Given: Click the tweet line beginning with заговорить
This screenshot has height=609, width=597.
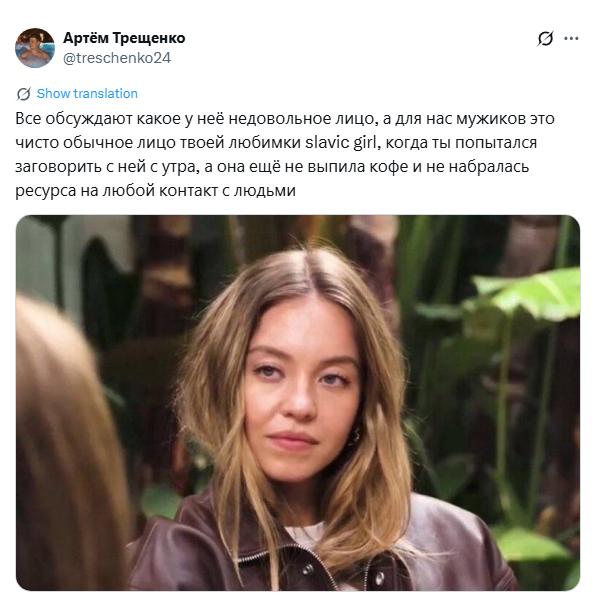Looking at the screenshot, I should (272, 167).
